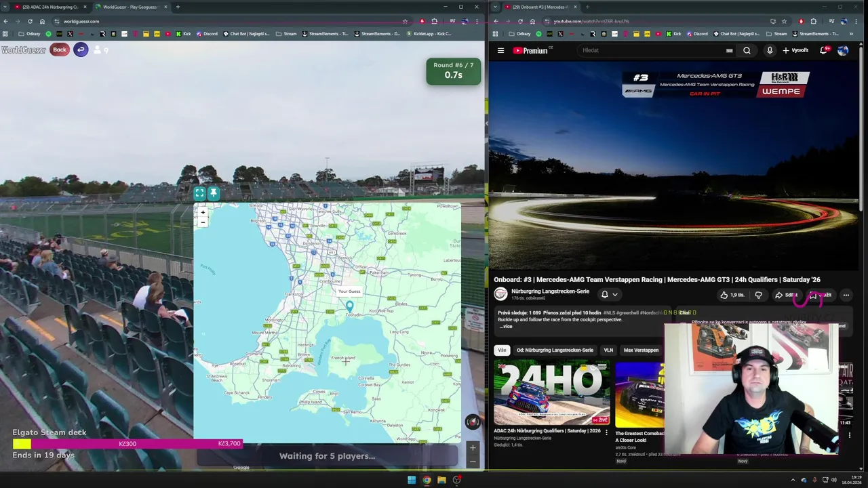Go to home page in right browser
Image resolution: width=868 pixels, height=488 pixels.
point(532,21)
